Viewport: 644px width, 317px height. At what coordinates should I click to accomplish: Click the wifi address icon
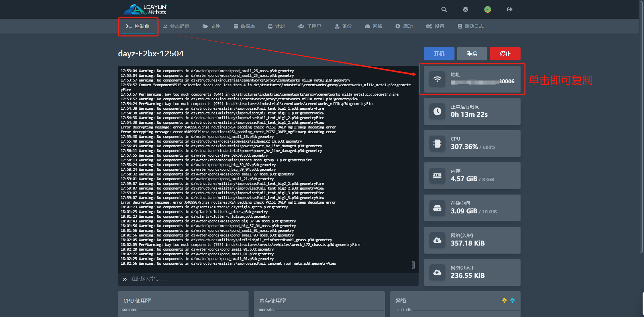click(x=437, y=79)
